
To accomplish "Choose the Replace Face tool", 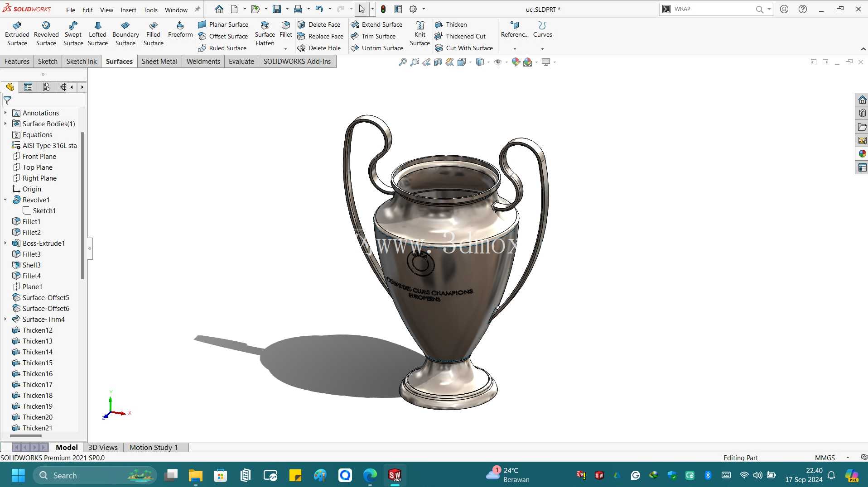I will tap(320, 36).
